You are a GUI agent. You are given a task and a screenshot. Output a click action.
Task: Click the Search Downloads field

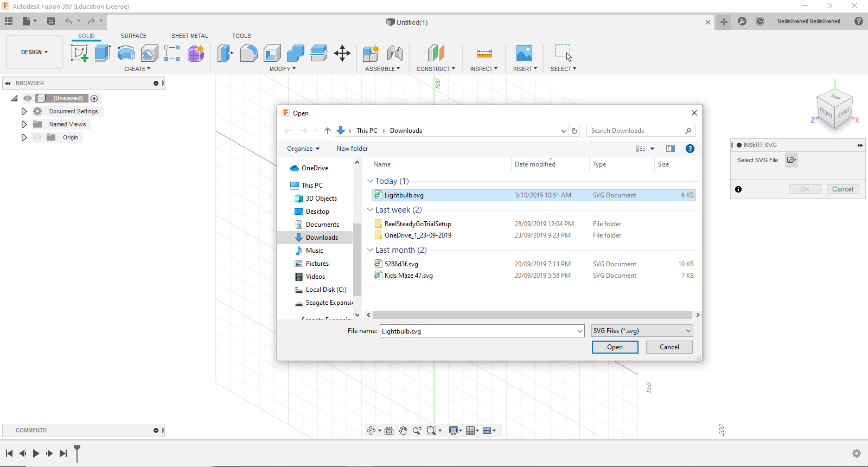coord(641,131)
